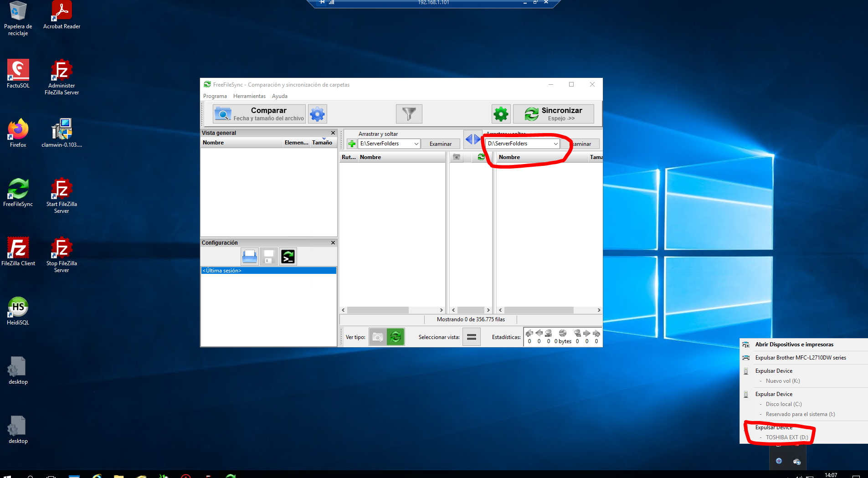Expand the E:\ServerFolders path dropdown

pos(416,144)
